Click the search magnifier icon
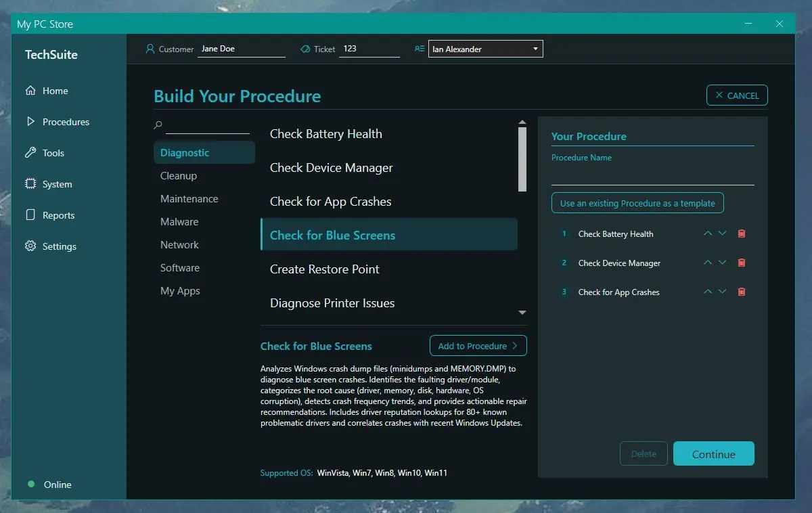 pyautogui.click(x=158, y=125)
